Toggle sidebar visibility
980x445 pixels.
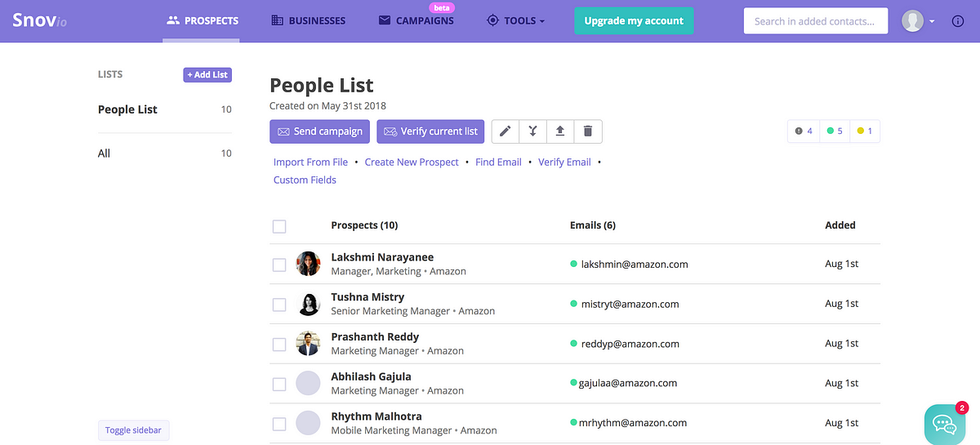(x=134, y=430)
